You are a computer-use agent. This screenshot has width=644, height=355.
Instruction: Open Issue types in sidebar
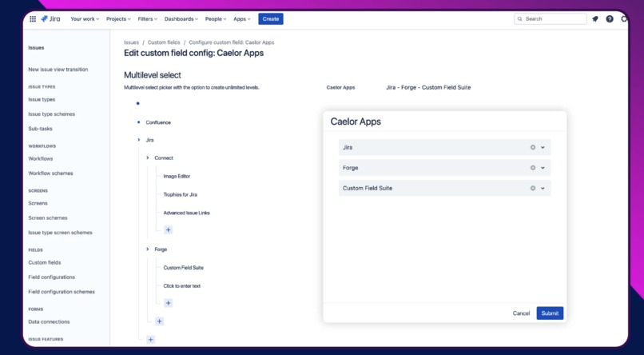pos(42,99)
